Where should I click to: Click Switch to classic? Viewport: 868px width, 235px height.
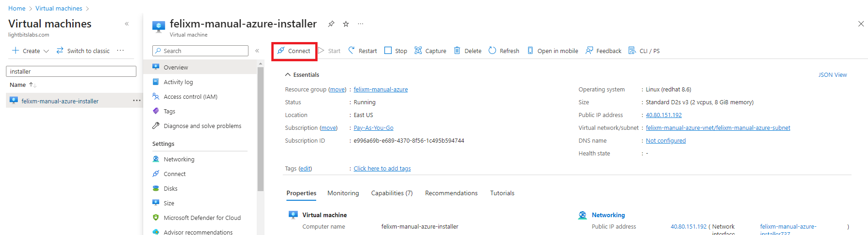pos(83,51)
